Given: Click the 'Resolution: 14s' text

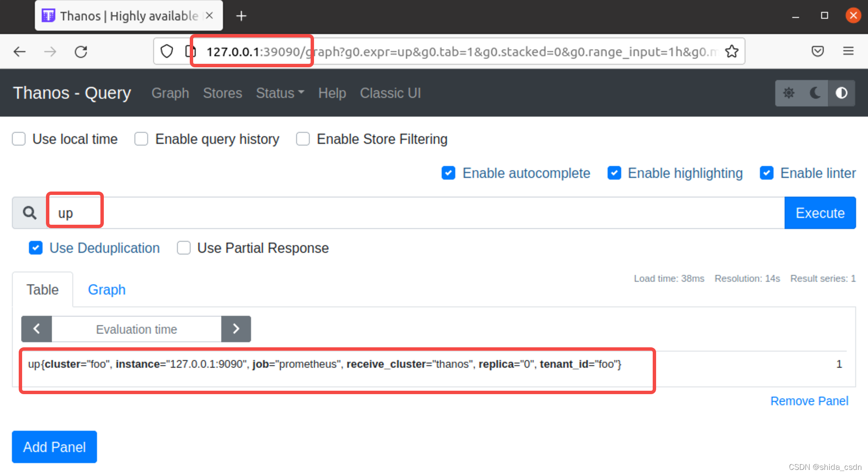Looking at the screenshot, I should 747,278.
